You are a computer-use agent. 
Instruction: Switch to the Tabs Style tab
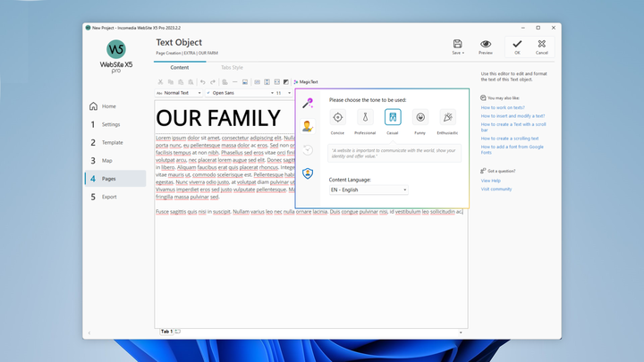coord(232,67)
